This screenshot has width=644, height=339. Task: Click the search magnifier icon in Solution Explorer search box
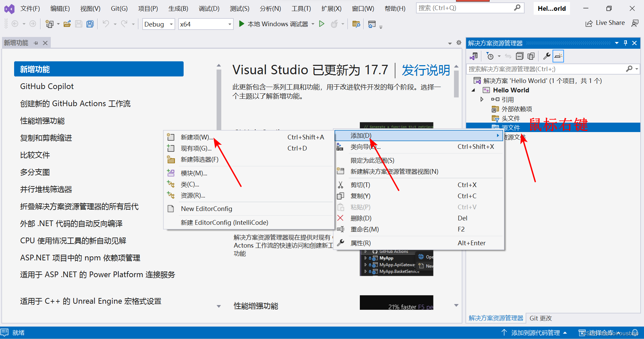click(x=629, y=69)
